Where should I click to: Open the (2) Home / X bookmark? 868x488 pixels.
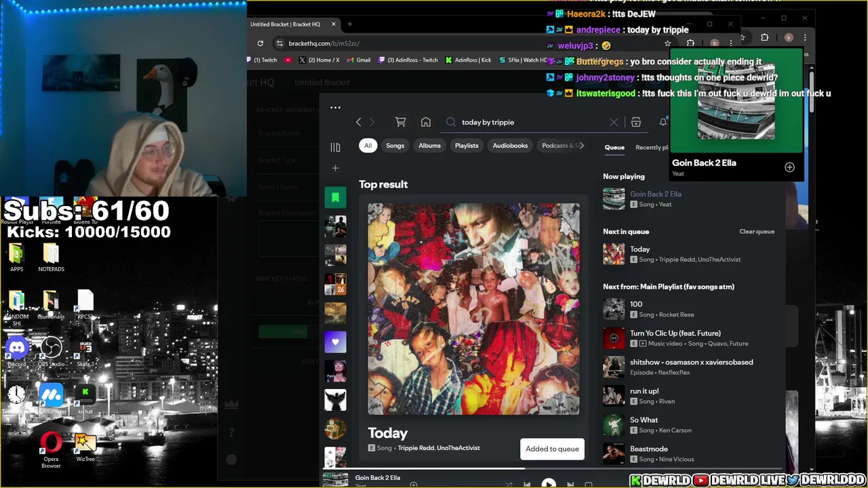pos(319,60)
